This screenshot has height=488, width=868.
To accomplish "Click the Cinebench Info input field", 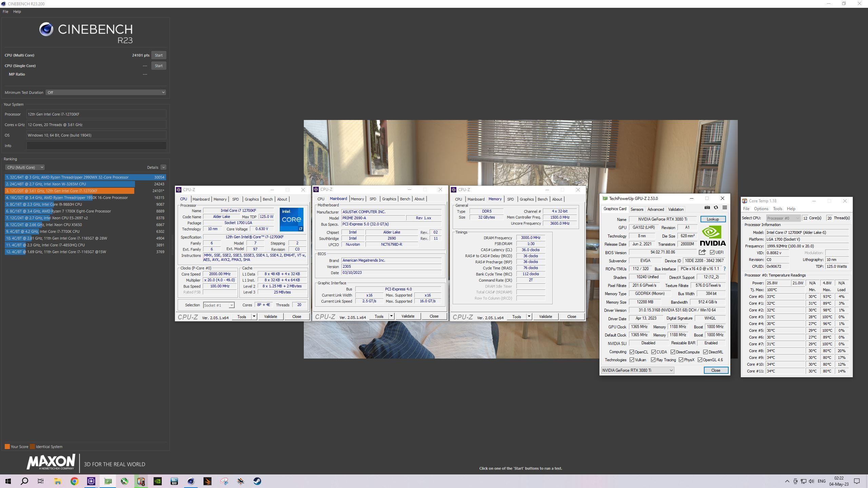I will click(96, 146).
